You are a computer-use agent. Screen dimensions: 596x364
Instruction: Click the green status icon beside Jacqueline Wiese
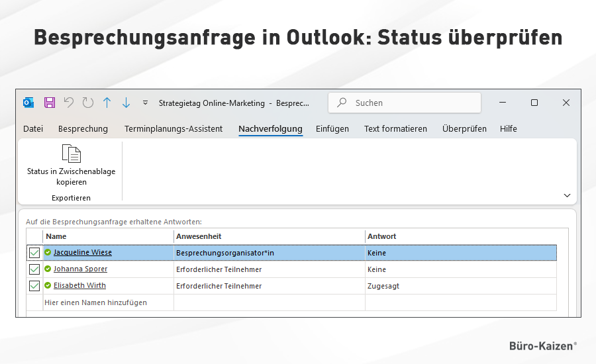click(x=48, y=252)
